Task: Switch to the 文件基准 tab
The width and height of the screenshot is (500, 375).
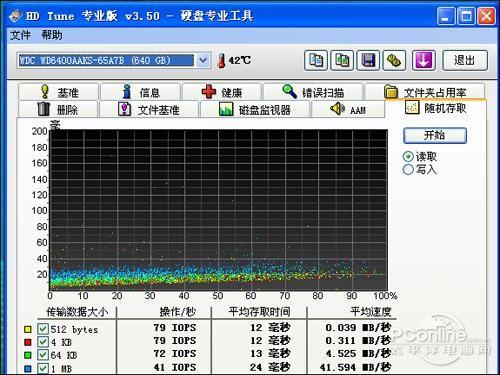Action: coord(149,109)
